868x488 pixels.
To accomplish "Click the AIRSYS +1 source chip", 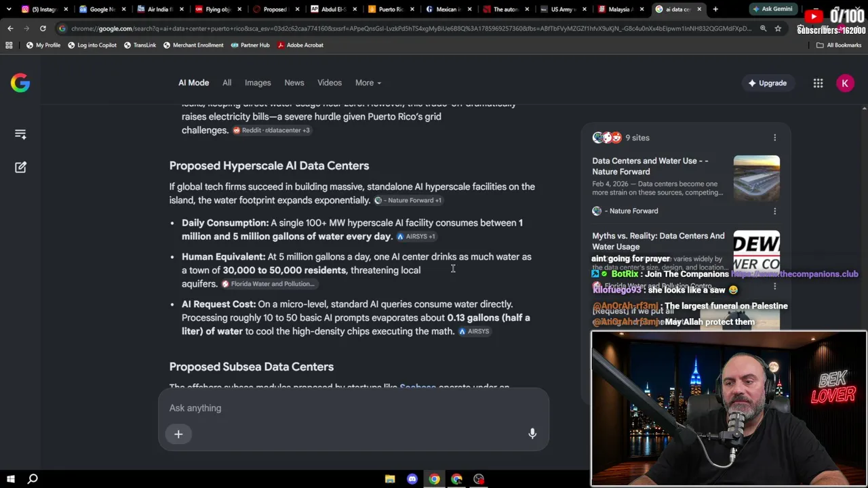I will [416, 237].
